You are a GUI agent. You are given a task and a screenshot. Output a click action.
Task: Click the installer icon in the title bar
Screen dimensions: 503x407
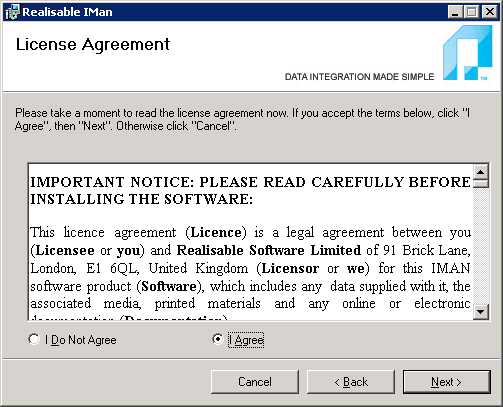click(x=12, y=12)
